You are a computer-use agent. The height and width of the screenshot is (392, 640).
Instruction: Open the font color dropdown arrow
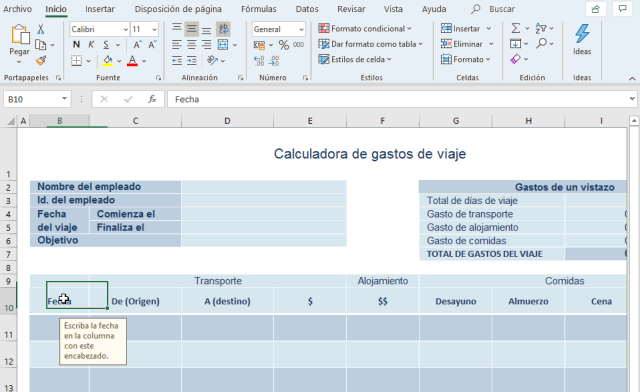point(144,61)
